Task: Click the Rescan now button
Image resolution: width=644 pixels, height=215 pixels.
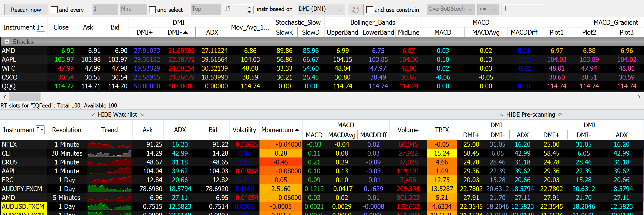Action: [x=26, y=10]
